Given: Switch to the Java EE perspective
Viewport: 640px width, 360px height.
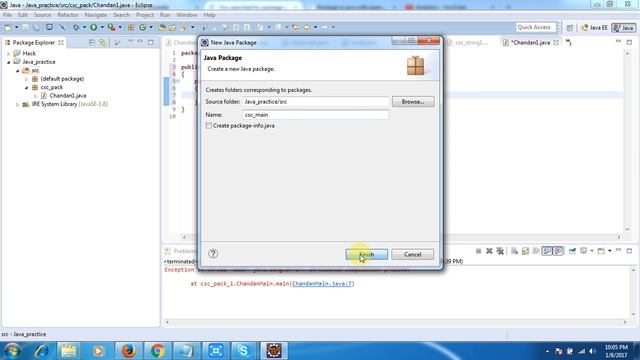Looking at the screenshot, I should coord(594,27).
